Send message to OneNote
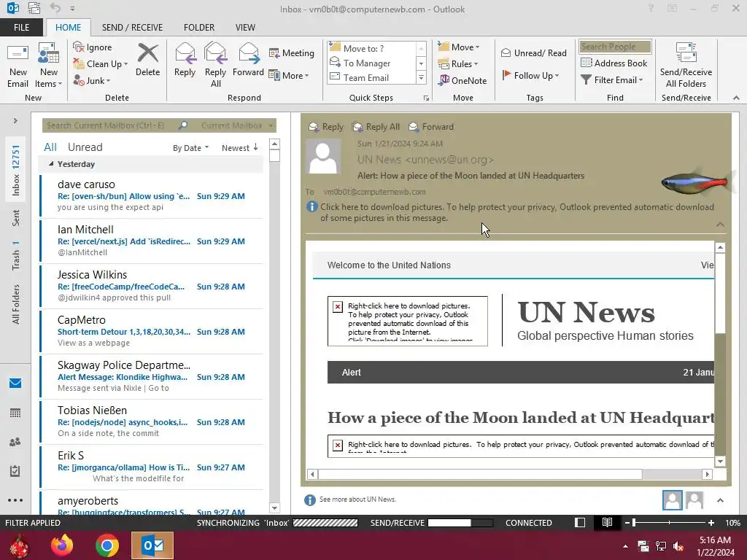 pos(462,80)
